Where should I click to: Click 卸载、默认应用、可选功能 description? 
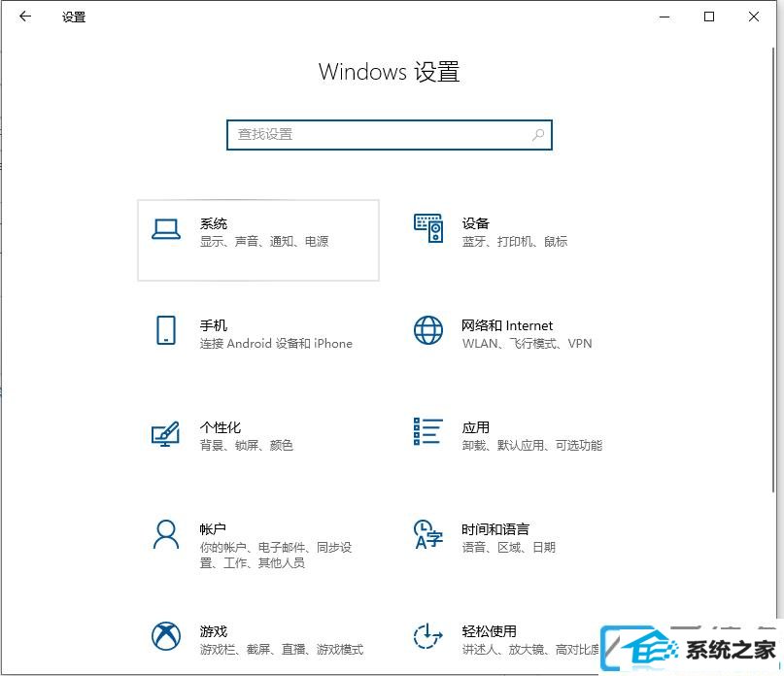(x=532, y=445)
